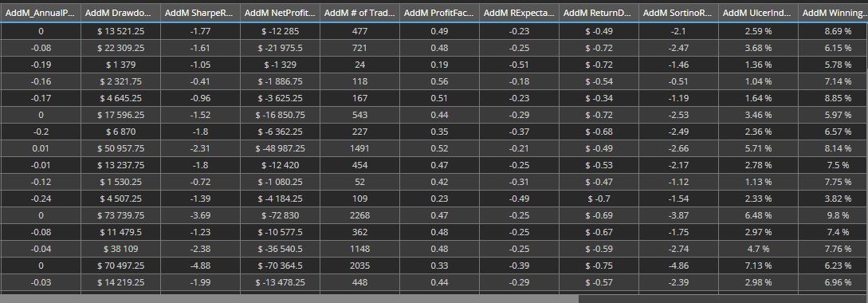Screen dimensions: 868x303
Task: Select the horizontal scrollbar thumb
Action: 289,299
